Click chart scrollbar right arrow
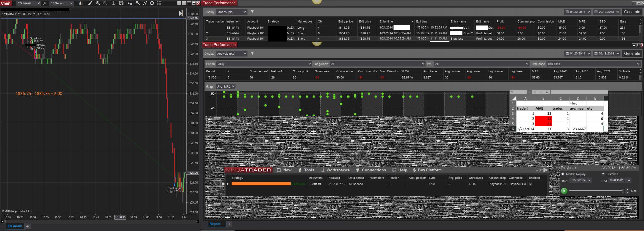 pyautogui.click(x=198, y=222)
